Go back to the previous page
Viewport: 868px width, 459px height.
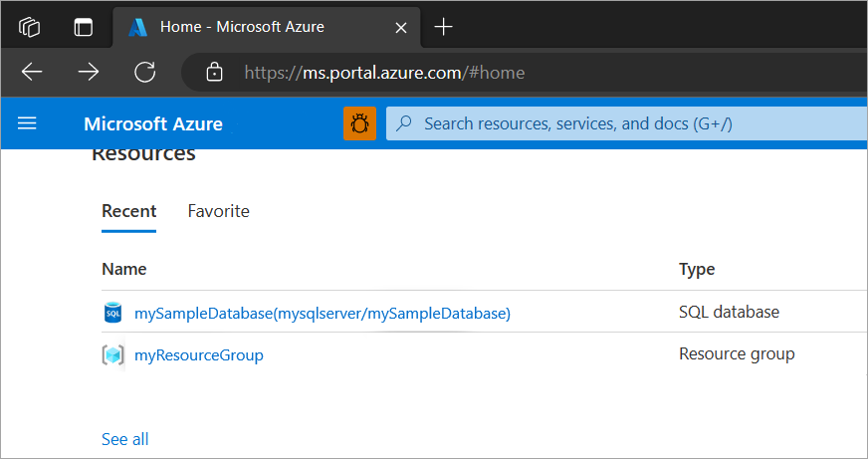[32, 72]
